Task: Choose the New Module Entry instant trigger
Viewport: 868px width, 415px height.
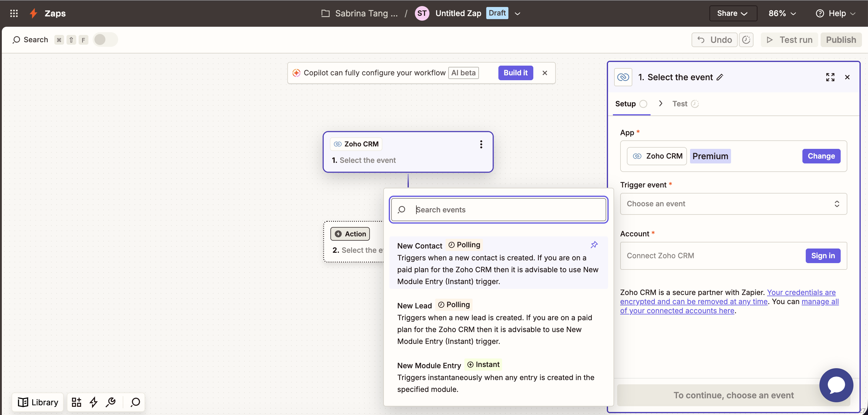Action: coord(498,376)
